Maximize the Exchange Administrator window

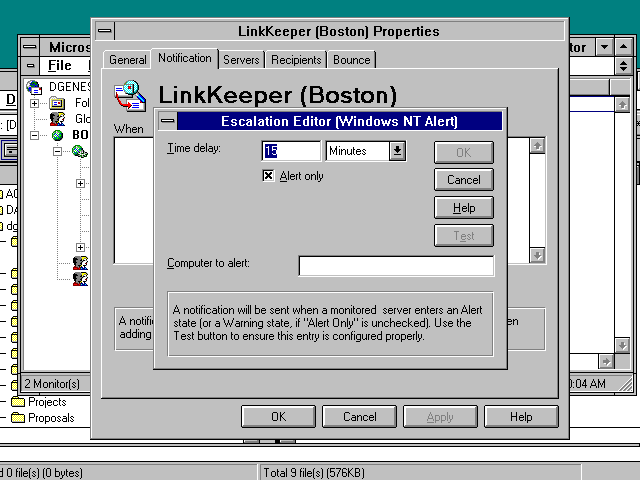[623, 47]
